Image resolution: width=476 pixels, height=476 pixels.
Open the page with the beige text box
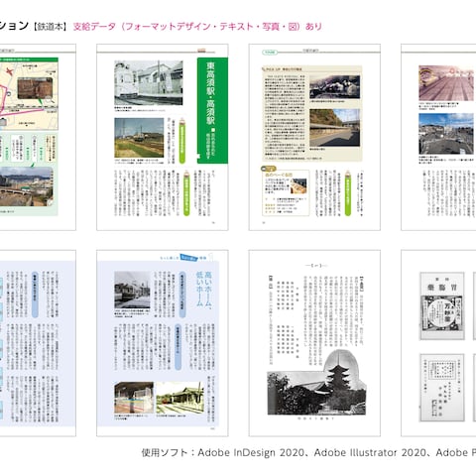coord(314,137)
